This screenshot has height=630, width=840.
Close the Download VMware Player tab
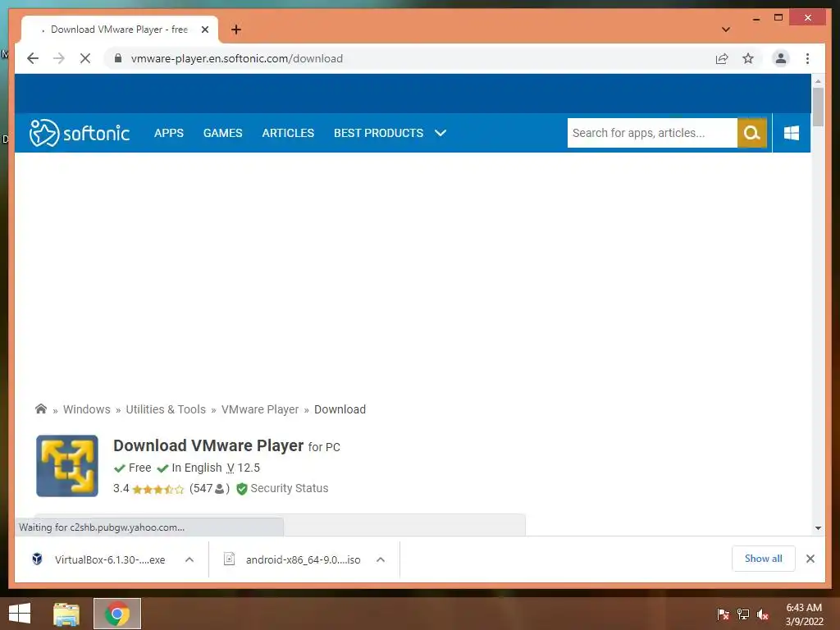204,30
